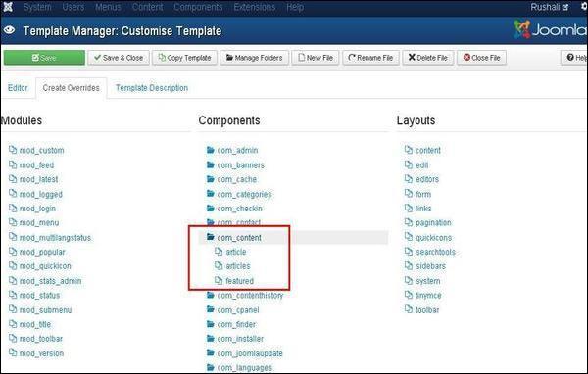Click the folder icon beside com_installer
The width and height of the screenshot is (588, 374).
pyautogui.click(x=211, y=339)
